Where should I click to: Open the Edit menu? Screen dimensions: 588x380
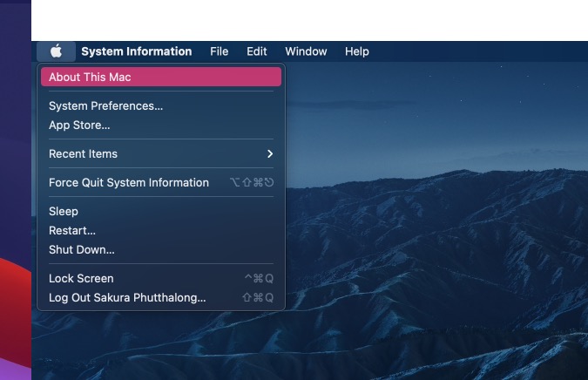pyautogui.click(x=256, y=51)
